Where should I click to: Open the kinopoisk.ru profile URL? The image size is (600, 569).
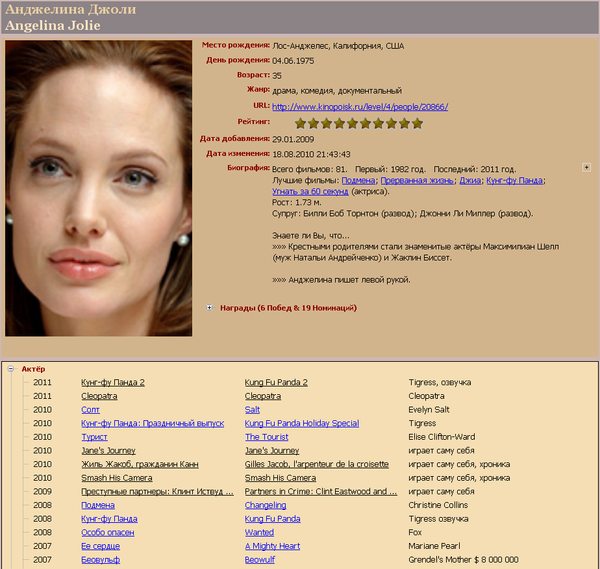[360, 107]
